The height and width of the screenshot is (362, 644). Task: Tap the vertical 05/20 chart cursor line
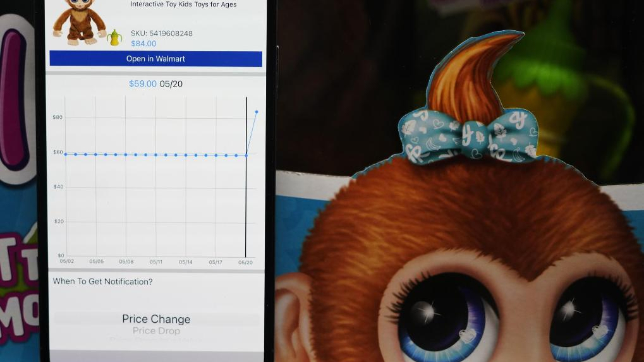click(x=246, y=176)
